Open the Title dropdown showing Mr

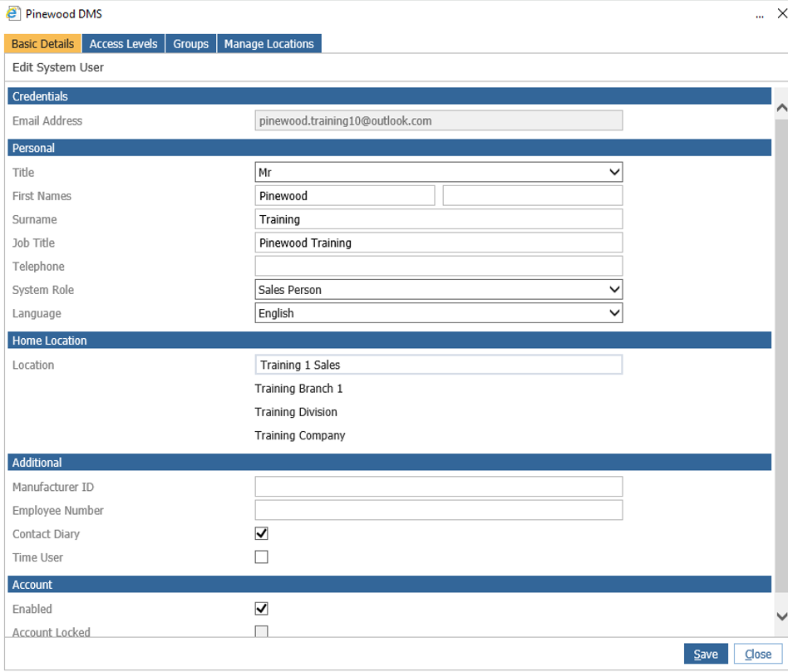pyautogui.click(x=439, y=172)
